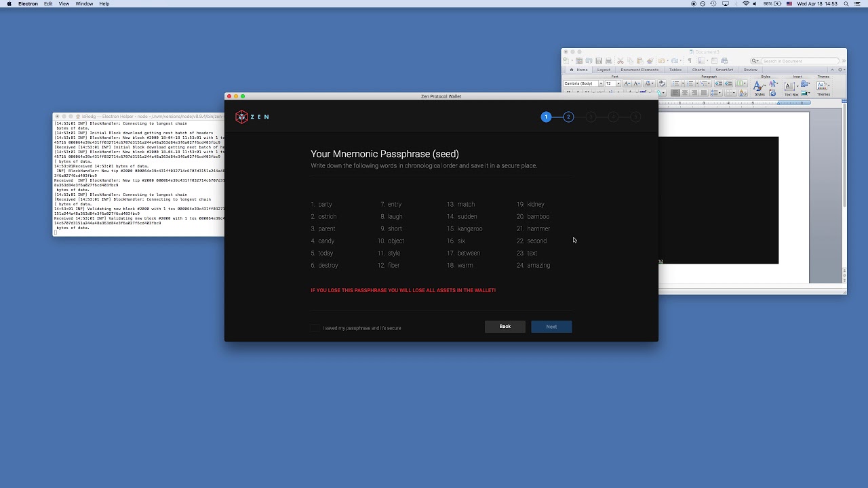Select step 2 in the wallet progress indicator
868x488 pixels.
[x=568, y=117]
